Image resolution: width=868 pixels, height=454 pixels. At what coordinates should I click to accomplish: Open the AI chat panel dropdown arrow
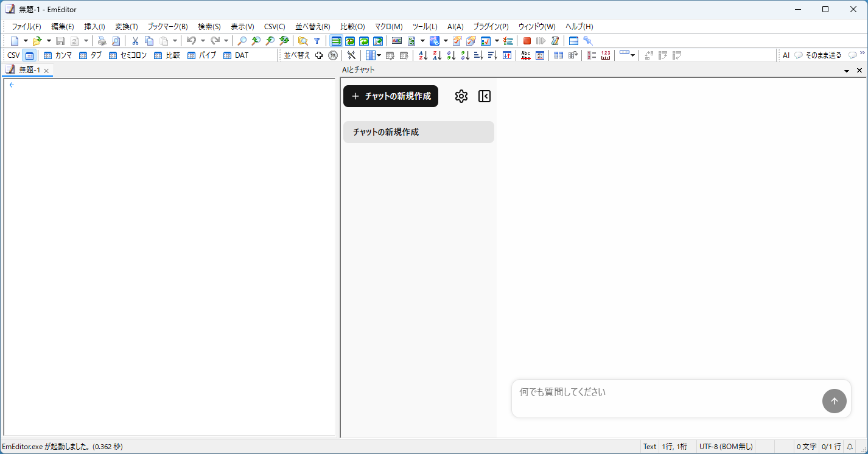point(847,71)
